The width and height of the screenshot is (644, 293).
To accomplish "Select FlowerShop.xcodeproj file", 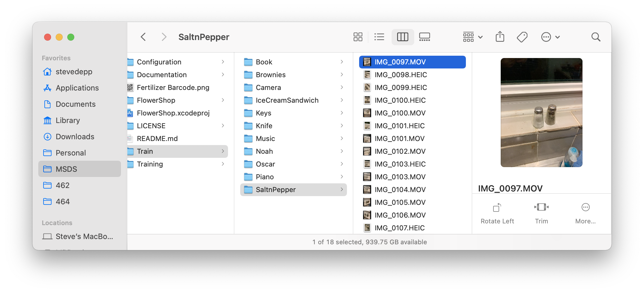I will 178,113.
